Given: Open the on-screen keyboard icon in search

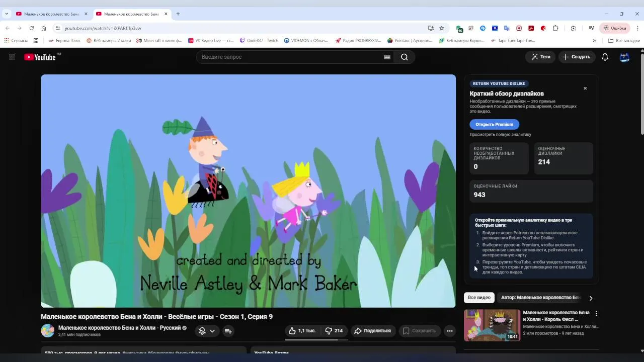Looking at the screenshot, I should pos(387,57).
